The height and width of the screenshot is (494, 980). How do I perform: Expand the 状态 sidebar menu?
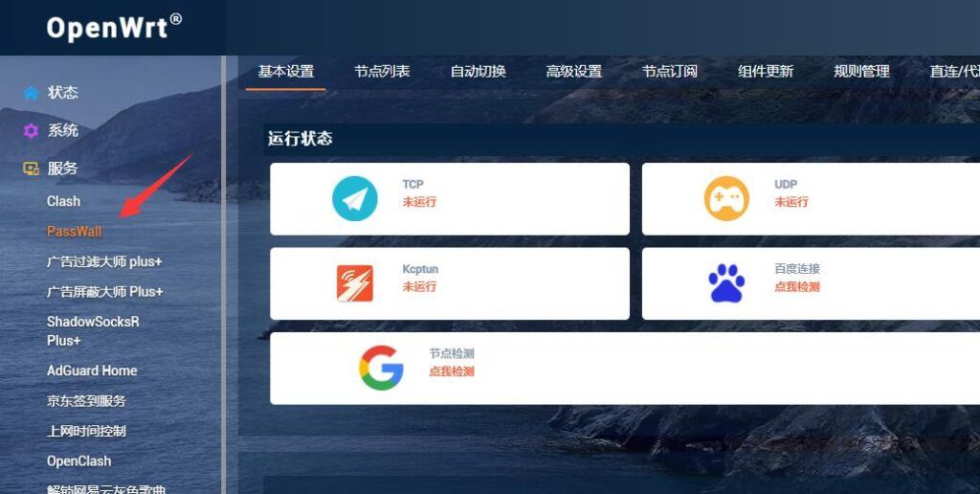point(62,93)
